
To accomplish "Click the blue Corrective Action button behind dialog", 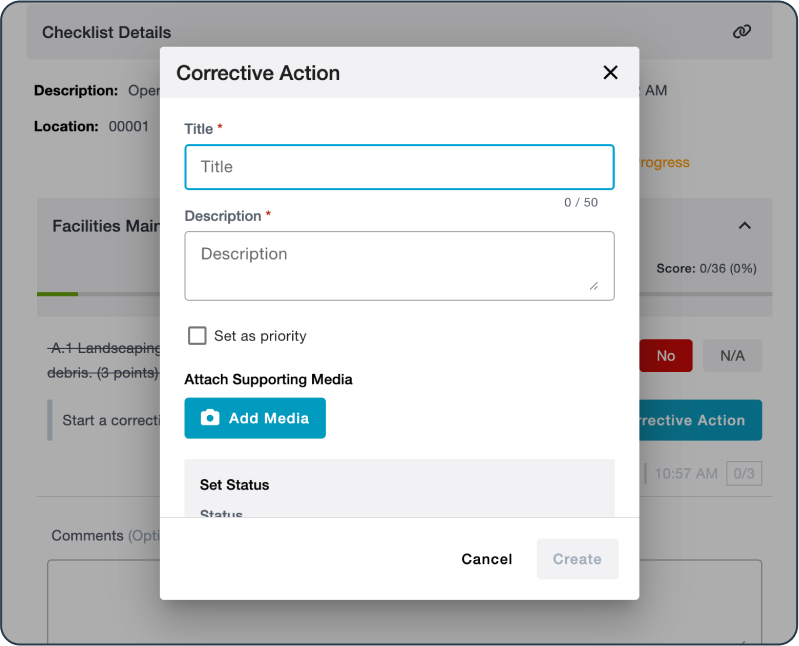I will coord(699,420).
